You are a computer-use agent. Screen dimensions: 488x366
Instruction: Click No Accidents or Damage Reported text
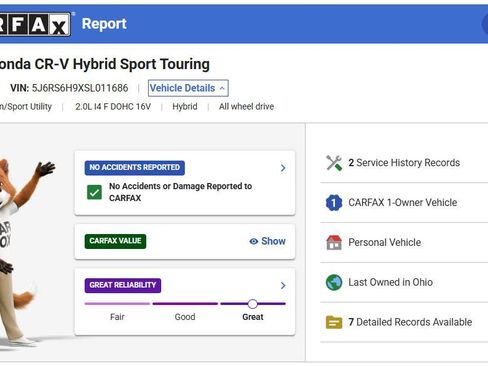click(180, 192)
